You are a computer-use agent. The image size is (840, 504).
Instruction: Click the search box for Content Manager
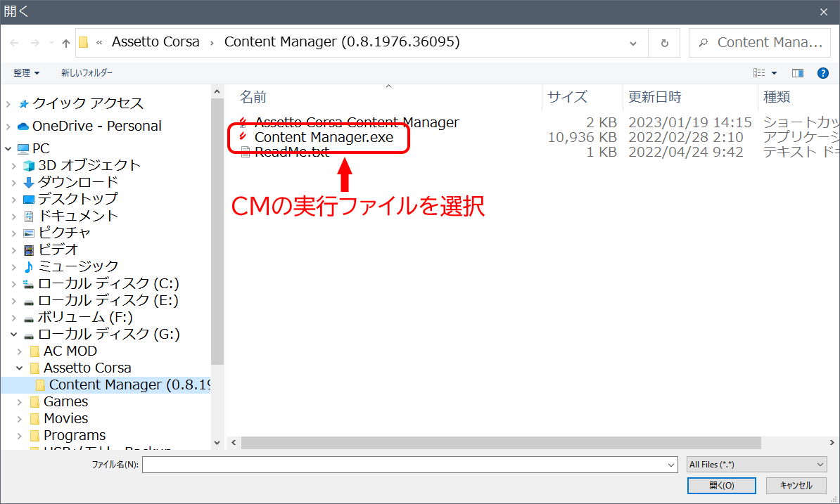(759, 43)
